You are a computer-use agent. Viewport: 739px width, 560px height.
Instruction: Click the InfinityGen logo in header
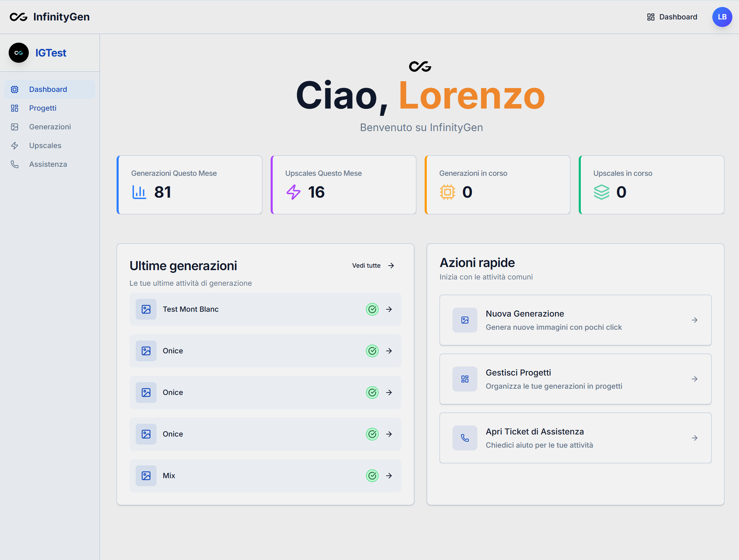click(x=50, y=17)
